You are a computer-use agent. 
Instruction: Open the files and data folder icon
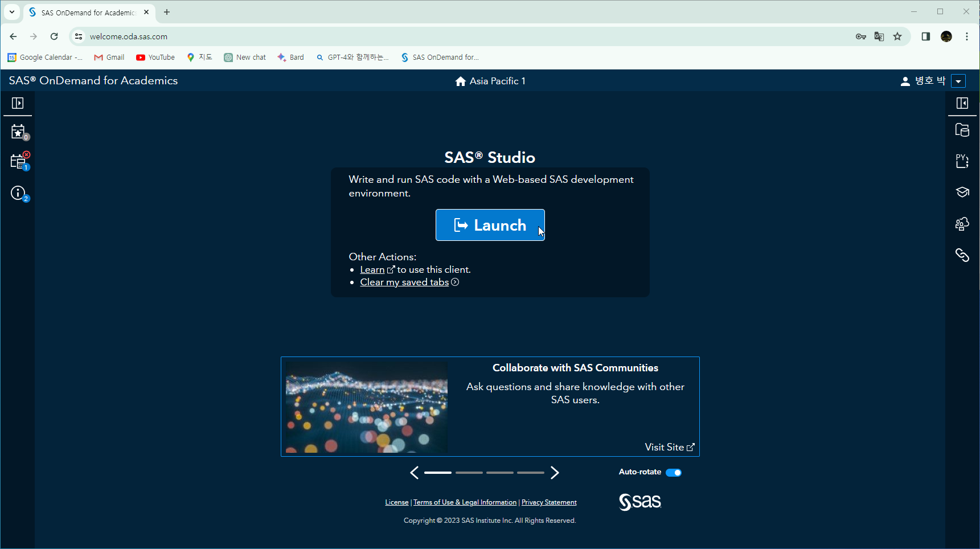962,130
